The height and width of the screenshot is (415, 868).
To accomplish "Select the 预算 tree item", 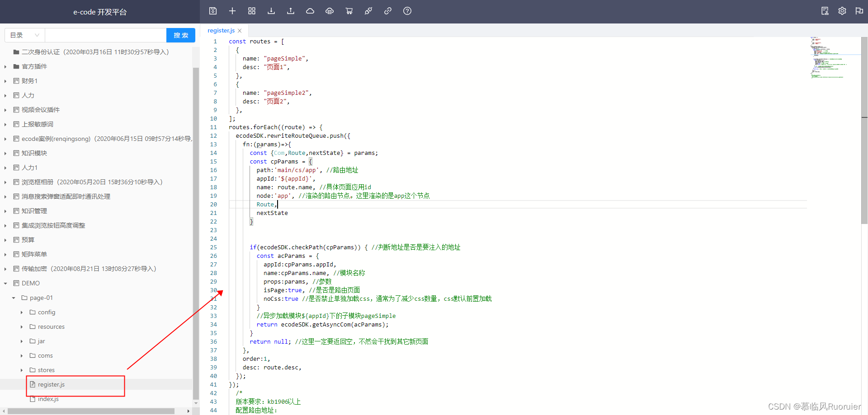I will pyautogui.click(x=28, y=240).
